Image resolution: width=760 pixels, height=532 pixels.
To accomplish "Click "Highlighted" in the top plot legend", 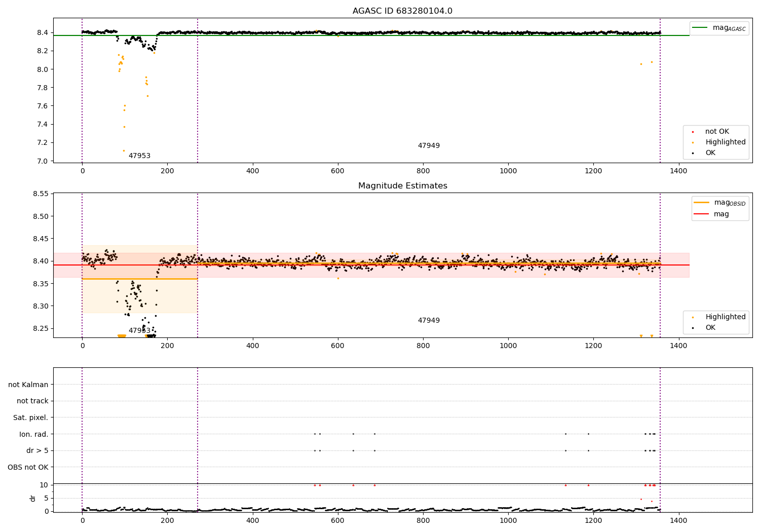I will pyautogui.click(x=726, y=142).
